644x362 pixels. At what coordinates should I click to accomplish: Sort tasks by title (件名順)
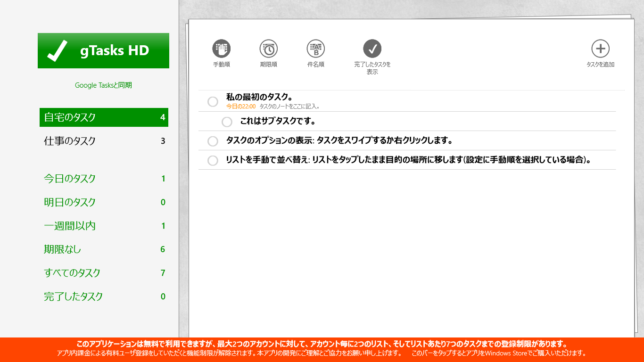[315, 49]
